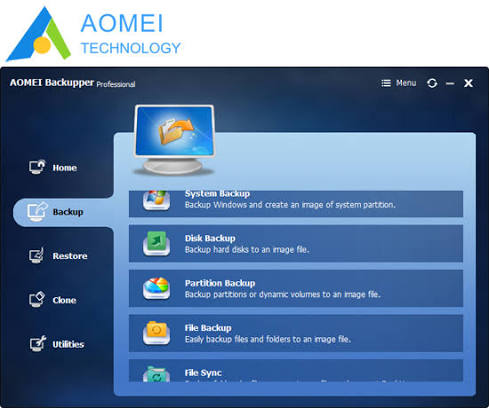Open the Menu in the title bar
This screenshot has width=489, height=408.
pos(399,83)
